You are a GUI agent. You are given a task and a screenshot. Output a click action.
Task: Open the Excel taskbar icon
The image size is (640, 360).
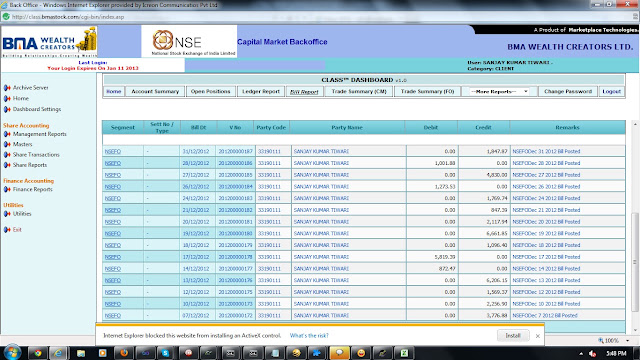(404, 353)
